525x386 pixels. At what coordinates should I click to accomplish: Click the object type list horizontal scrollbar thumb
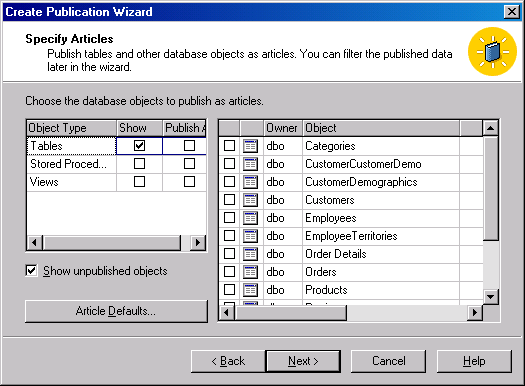pos(111,242)
